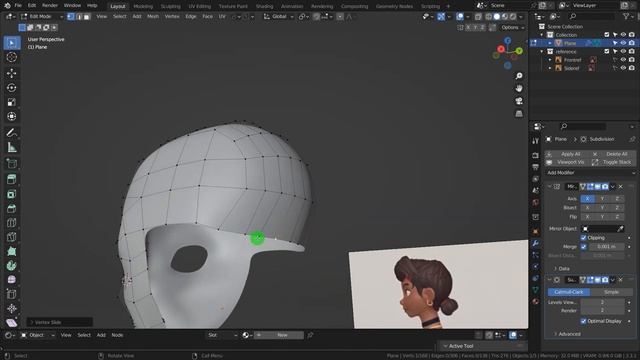The width and height of the screenshot is (640, 360).
Task: Toggle X-ray view
Action: tap(478, 17)
